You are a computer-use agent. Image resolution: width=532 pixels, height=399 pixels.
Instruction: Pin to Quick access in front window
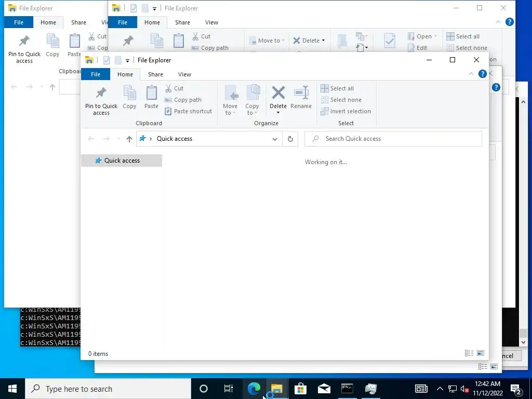(x=101, y=100)
